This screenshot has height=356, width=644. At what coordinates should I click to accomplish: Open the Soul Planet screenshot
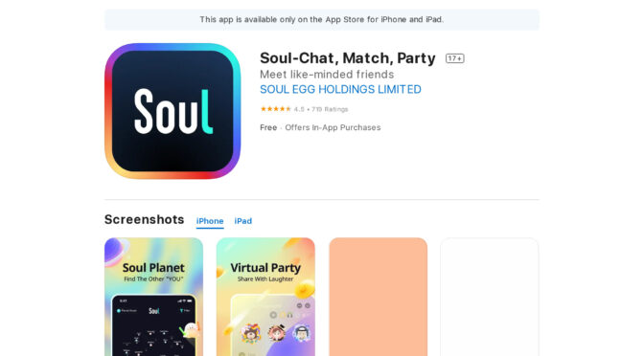[x=153, y=297]
